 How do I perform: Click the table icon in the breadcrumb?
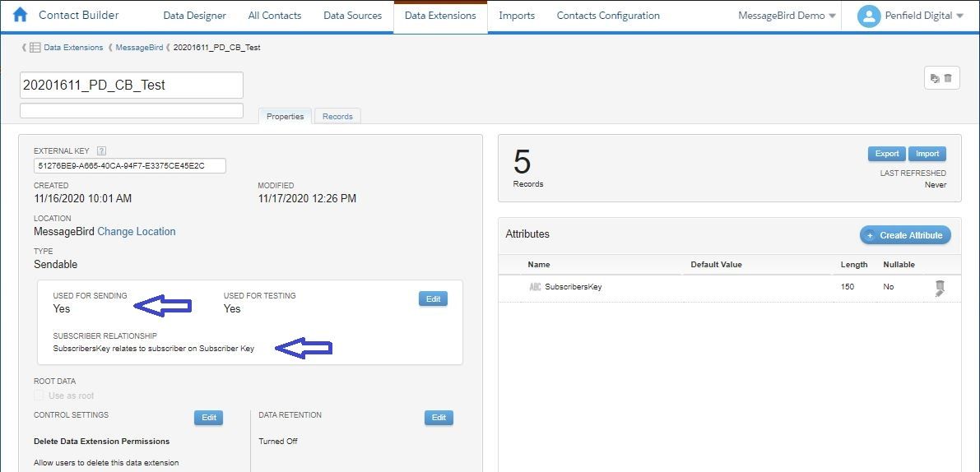(x=35, y=48)
